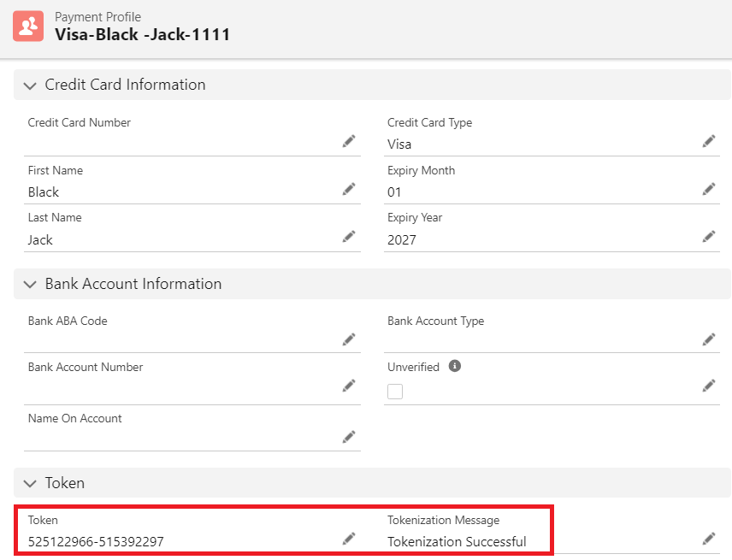Click the Payment Profile record icon
The height and width of the screenshot is (560, 732).
[x=28, y=27]
